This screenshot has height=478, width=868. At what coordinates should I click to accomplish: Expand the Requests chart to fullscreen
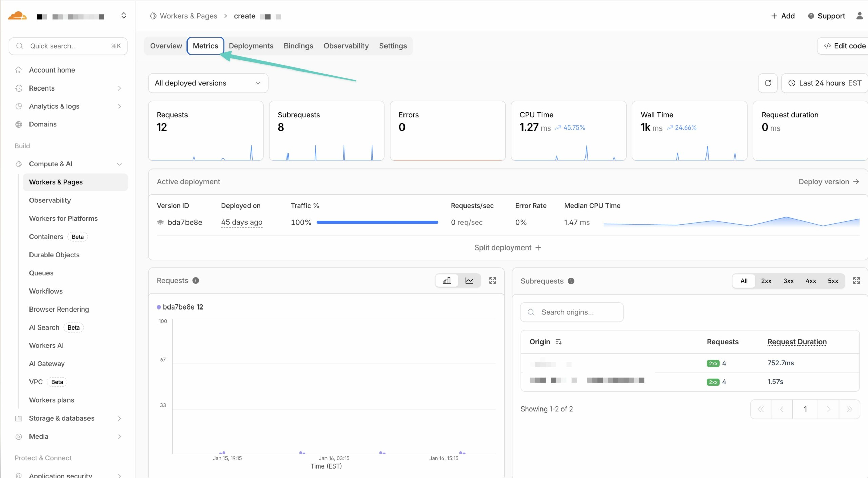pyautogui.click(x=492, y=281)
